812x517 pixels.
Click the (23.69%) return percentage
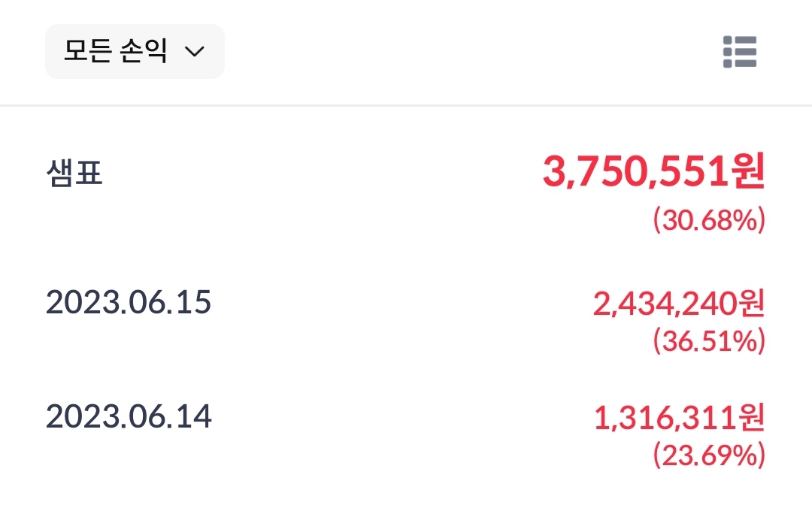[x=709, y=455]
